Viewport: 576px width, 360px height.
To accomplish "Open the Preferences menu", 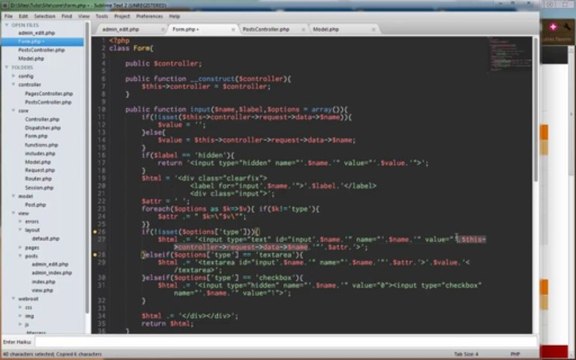I will [149, 16].
